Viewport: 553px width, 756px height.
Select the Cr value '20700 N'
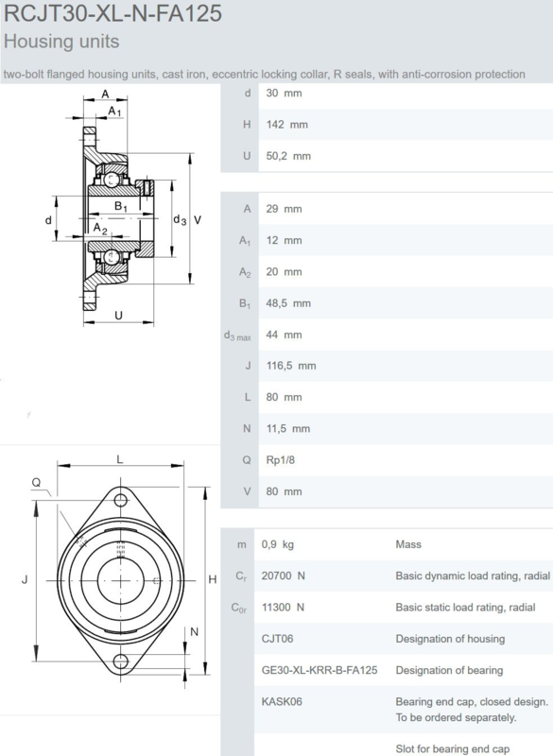pos(283,576)
